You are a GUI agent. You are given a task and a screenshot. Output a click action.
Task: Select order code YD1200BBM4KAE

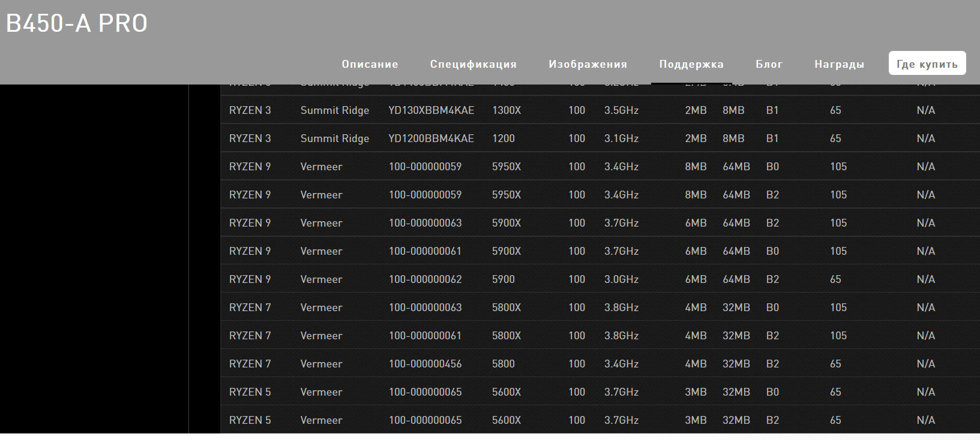431,138
